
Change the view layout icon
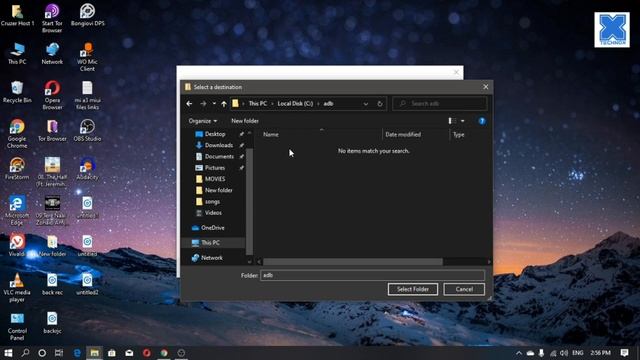coord(452,121)
